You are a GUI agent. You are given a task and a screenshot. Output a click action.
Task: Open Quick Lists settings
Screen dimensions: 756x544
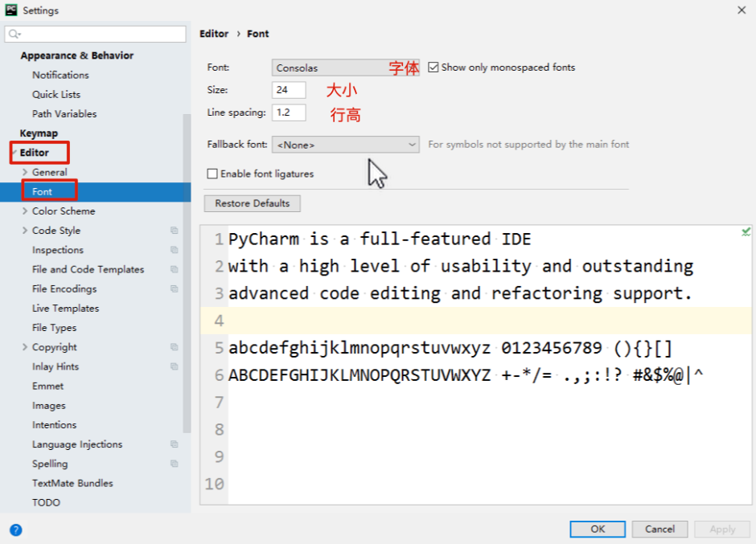(x=56, y=95)
